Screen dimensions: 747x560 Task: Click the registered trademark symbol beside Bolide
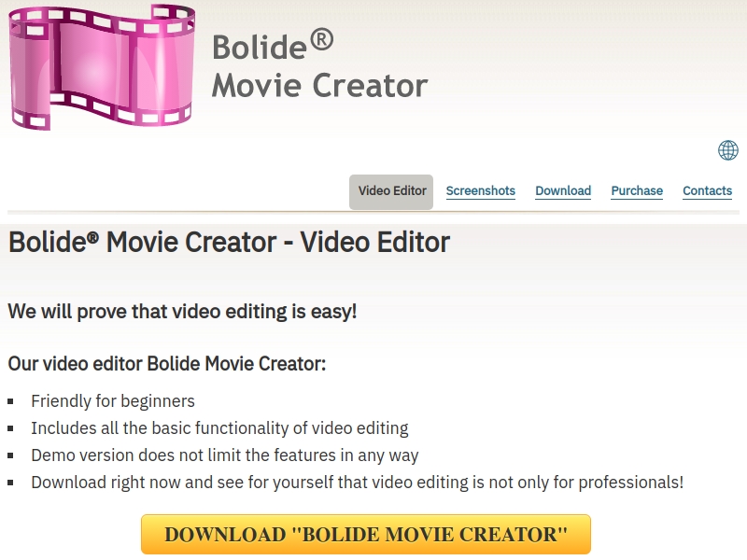(x=322, y=40)
